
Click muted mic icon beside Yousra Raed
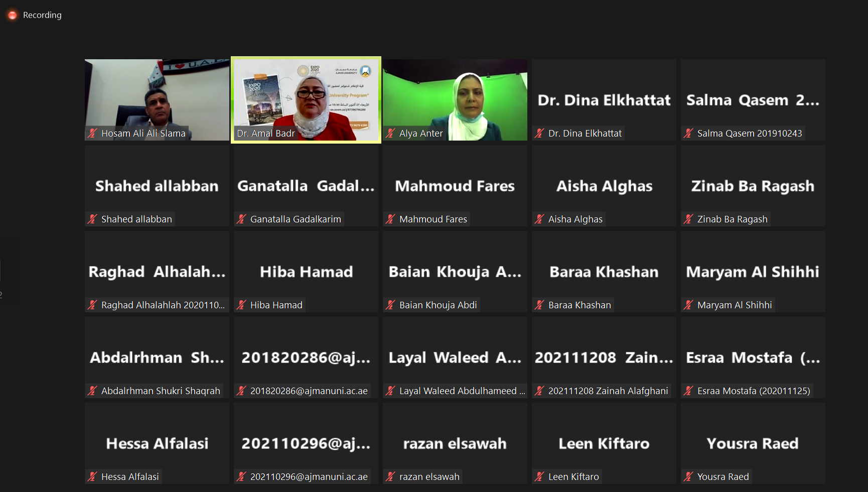[x=688, y=476]
